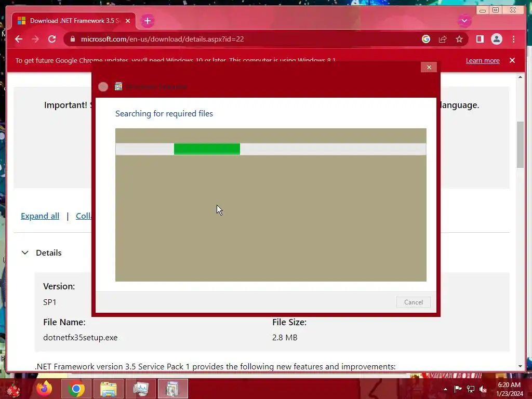Click the dotnetfx35setup.exe file name

(81, 337)
